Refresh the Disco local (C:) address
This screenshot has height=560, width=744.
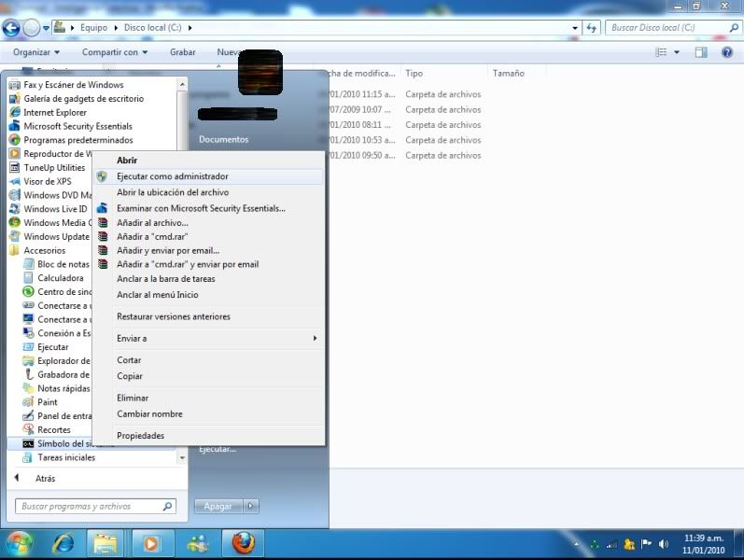(x=592, y=27)
